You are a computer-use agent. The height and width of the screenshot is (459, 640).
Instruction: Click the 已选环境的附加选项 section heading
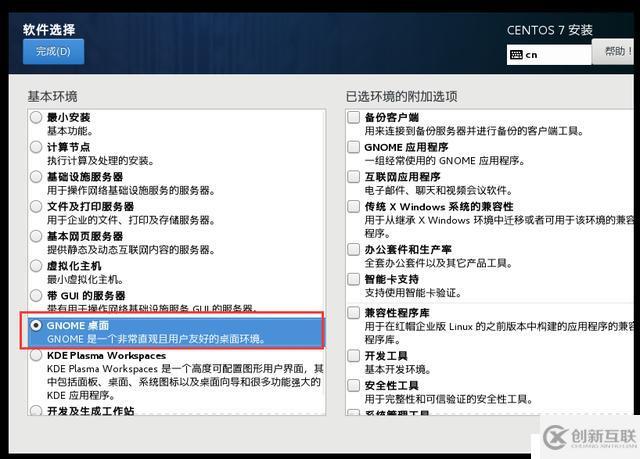pos(402,97)
